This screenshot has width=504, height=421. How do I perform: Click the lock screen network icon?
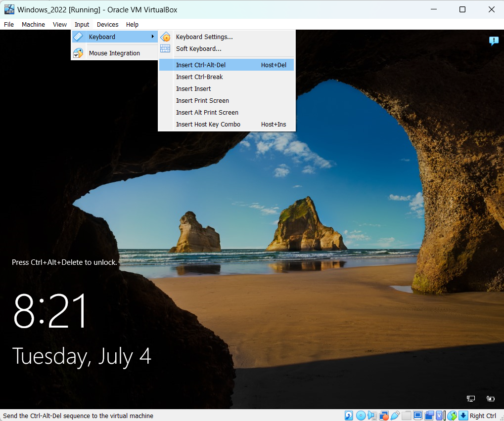pos(470,399)
